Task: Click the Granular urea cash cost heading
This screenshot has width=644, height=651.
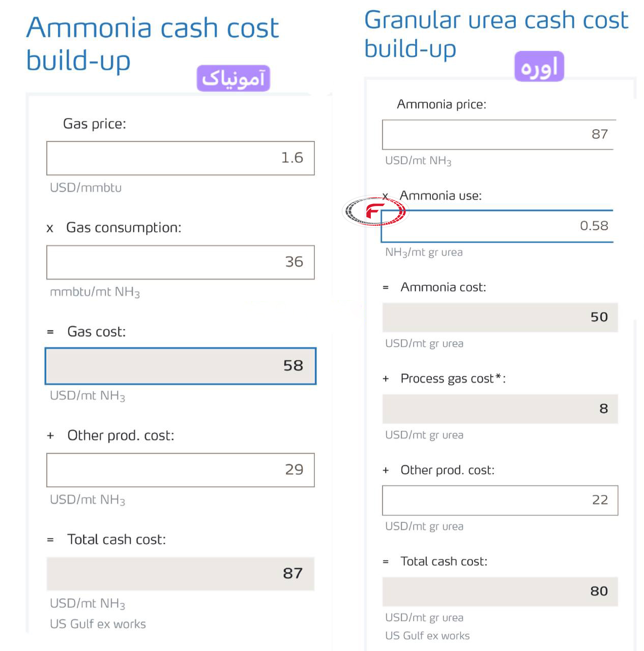Action: [x=496, y=35]
